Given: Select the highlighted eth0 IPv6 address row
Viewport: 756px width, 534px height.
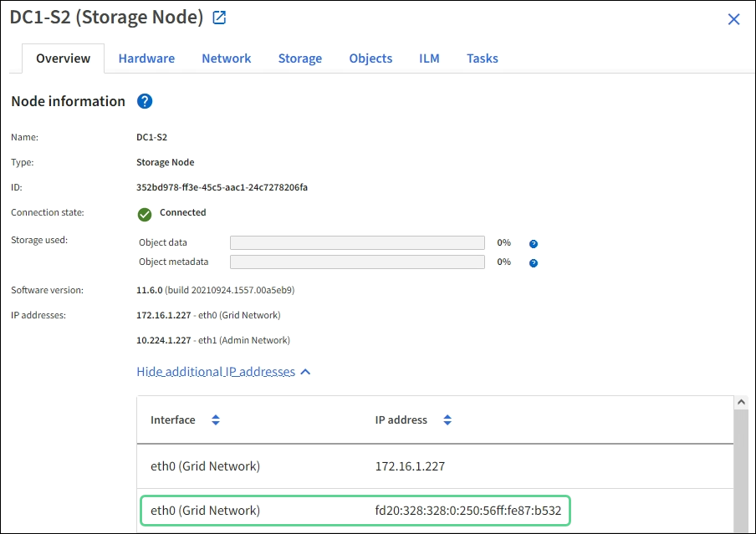Looking at the screenshot, I should (x=355, y=511).
